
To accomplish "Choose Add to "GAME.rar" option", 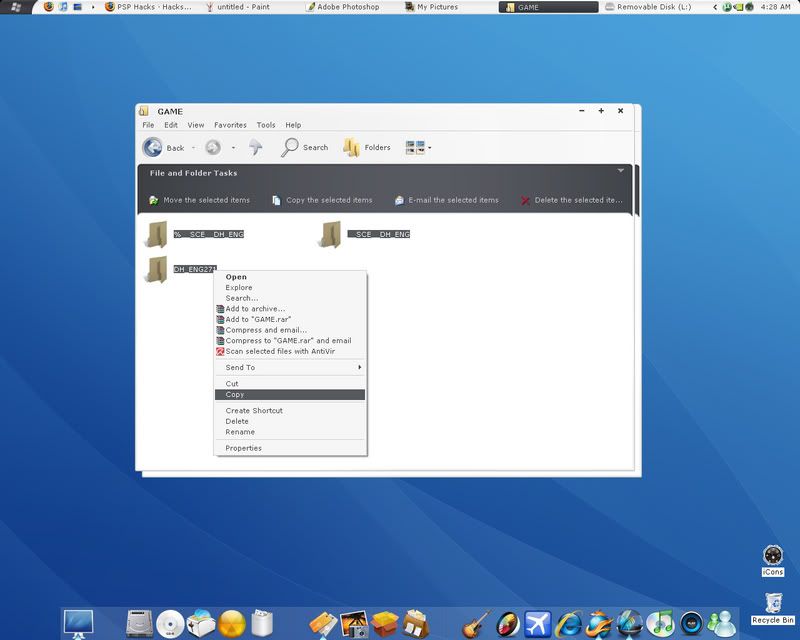I will click(290, 319).
